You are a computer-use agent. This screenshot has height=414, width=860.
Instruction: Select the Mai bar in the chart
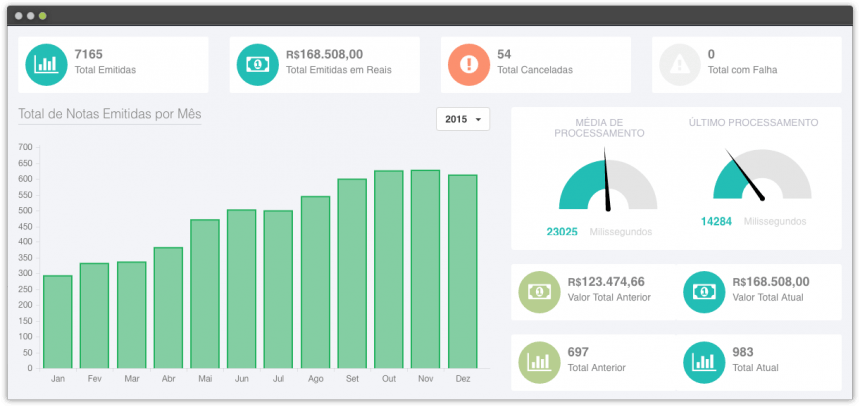coord(205,294)
